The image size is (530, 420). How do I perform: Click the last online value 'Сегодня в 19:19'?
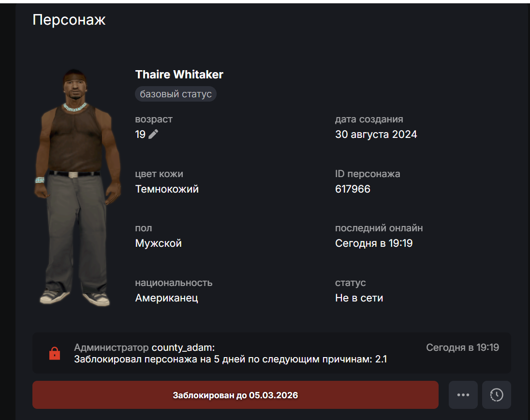[374, 243]
